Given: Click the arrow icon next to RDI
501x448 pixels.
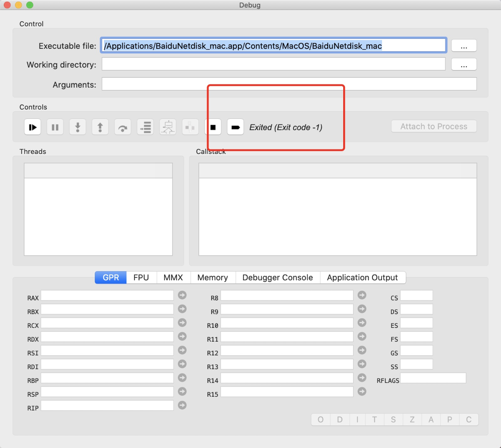Looking at the screenshot, I should point(182,364).
